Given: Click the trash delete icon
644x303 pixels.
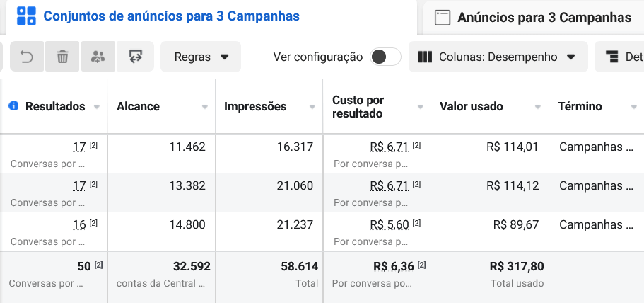Looking at the screenshot, I should [62, 57].
